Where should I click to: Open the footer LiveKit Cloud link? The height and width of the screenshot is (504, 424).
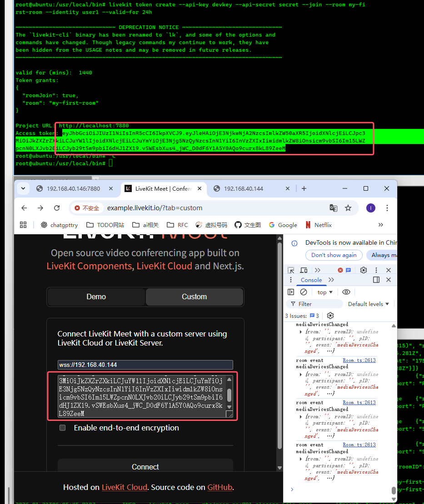(x=124, y=487)
